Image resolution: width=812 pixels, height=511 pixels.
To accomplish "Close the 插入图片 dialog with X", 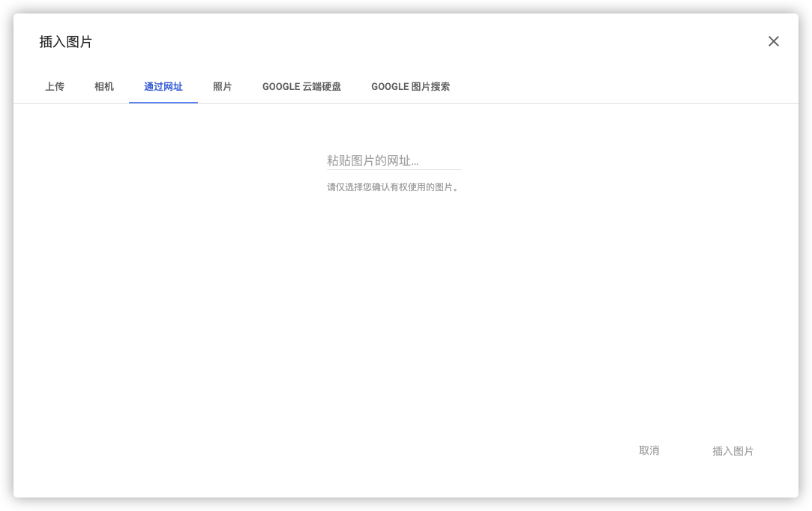I will [773, 41].
